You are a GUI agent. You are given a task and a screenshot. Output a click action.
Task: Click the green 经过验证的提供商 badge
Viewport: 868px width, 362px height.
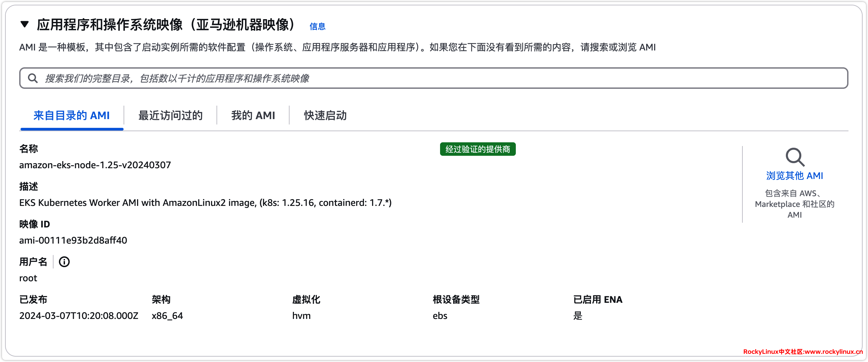pyautogui.click(x=477, y=149)
